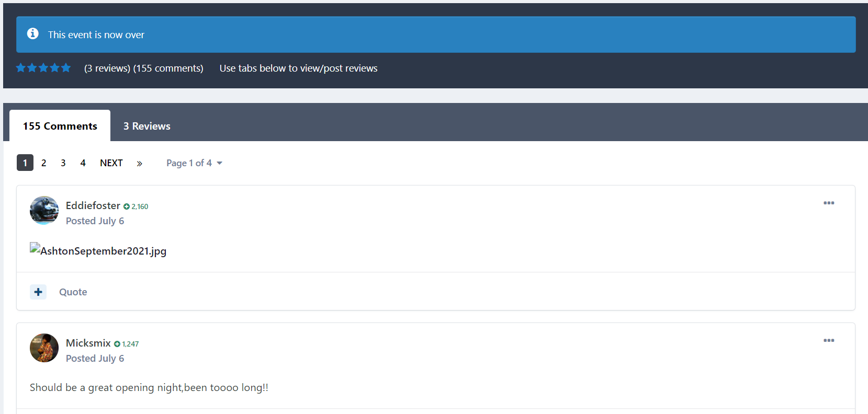Quote Eddiefoster's comment

73,292
